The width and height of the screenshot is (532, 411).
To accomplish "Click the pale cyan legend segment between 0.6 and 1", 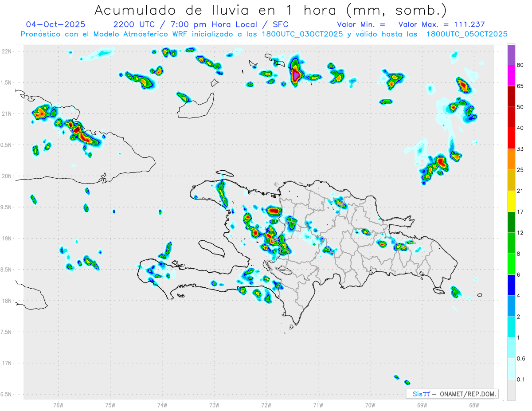I will coord(511,348).
